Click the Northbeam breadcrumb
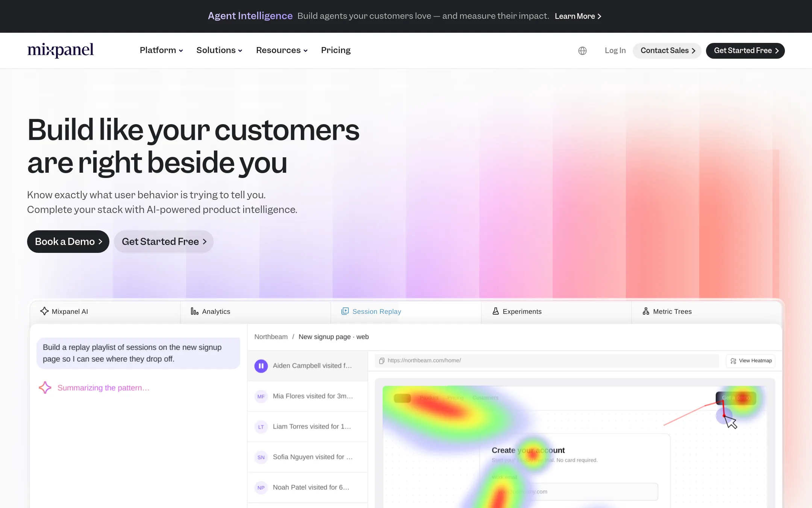 [271, 337]
